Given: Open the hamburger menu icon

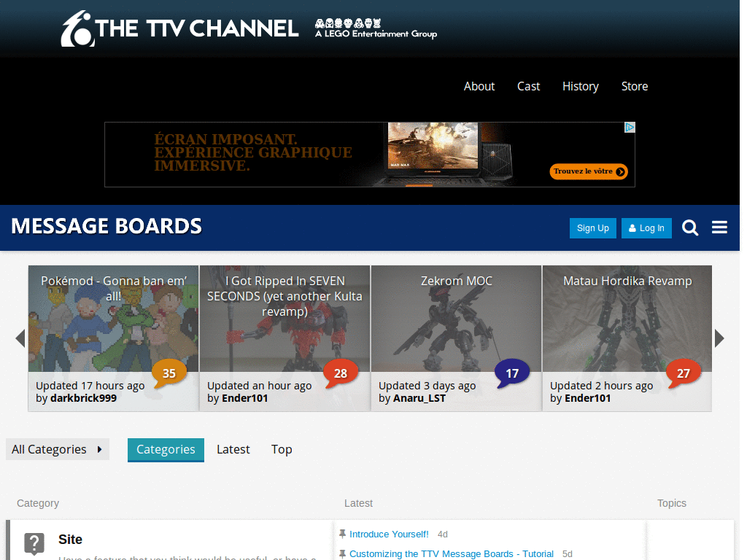Looking at the screenshot, I should coord(719,228).
